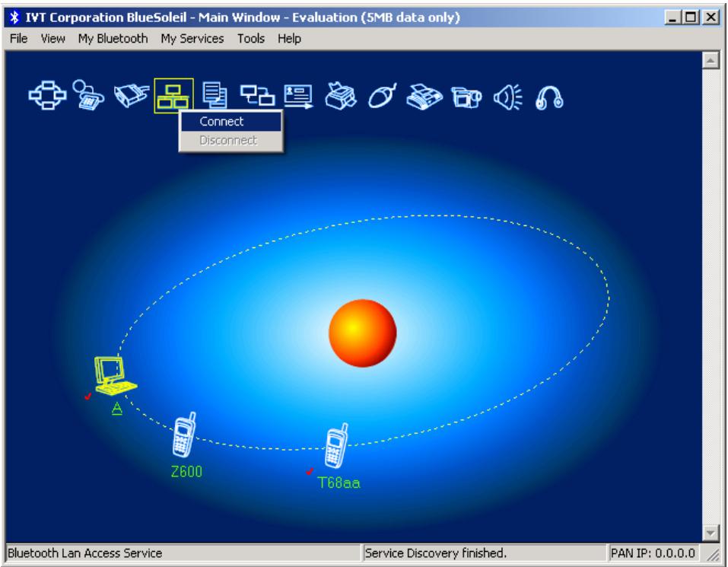Open the My Services menu
The image size is (728, 567).
click(192, 39)
